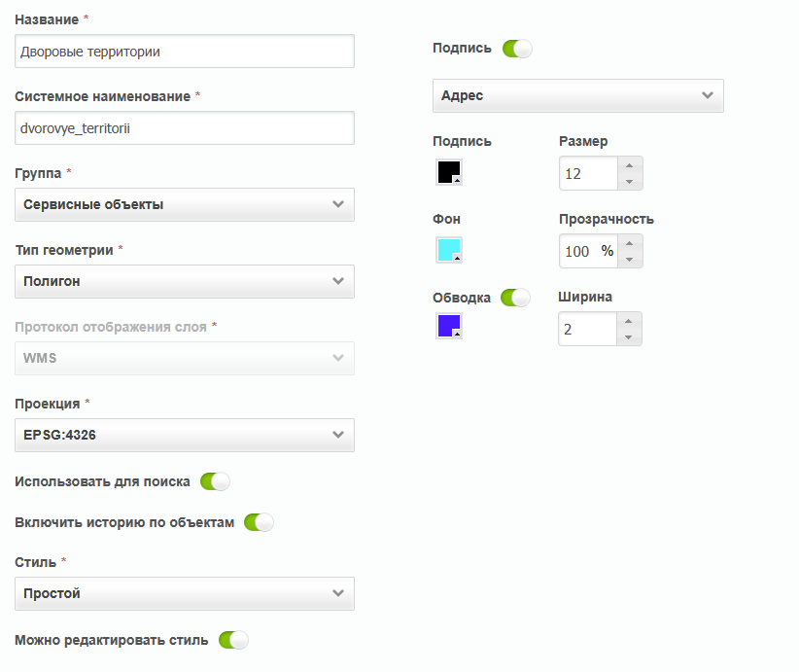This screenshot has height=672, width=799.
Task: Disable the Обводка outline toggle
Action: pos(515,298)
